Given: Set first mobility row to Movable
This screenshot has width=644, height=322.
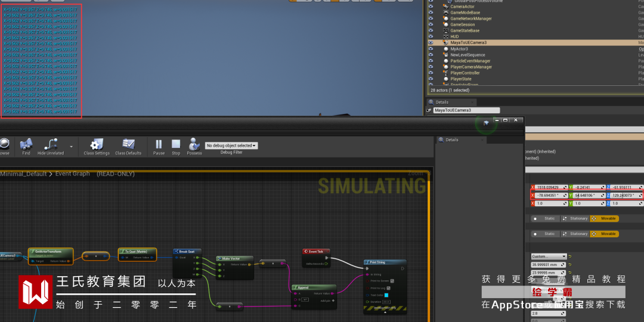Looking at the screenshot, I should 605,218.
